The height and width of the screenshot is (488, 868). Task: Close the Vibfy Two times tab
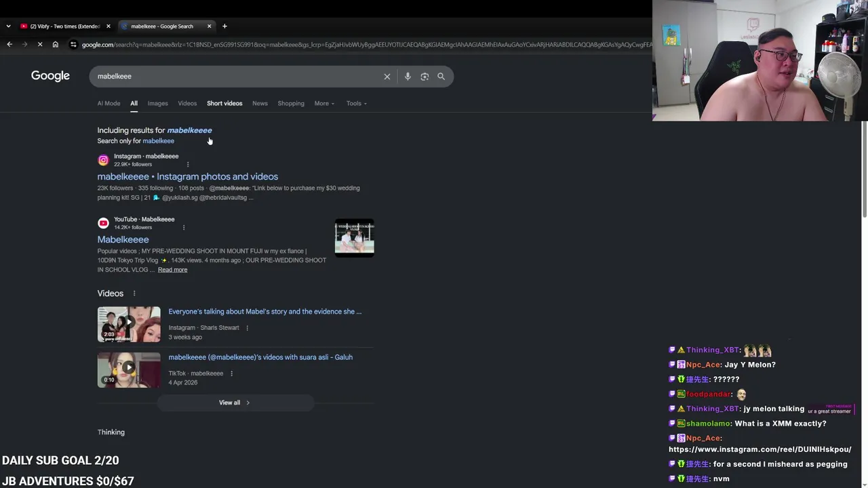pos(108,26)
